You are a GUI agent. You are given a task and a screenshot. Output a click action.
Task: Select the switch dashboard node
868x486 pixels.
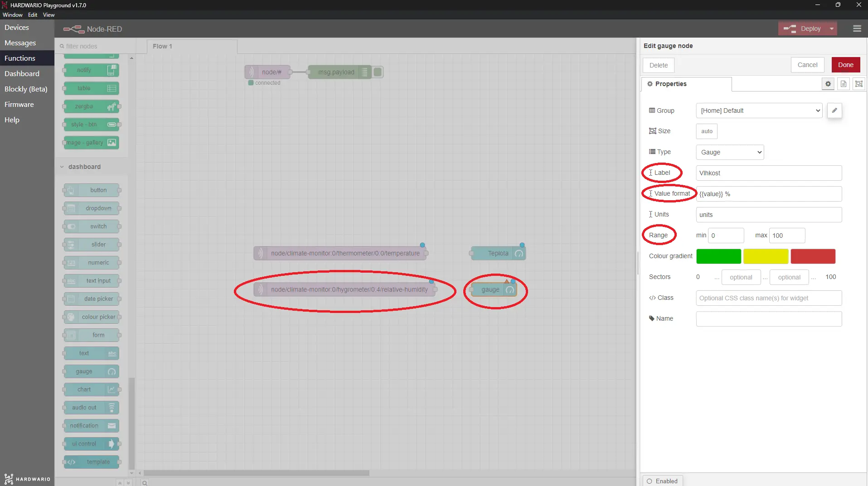tap(92, 226)
